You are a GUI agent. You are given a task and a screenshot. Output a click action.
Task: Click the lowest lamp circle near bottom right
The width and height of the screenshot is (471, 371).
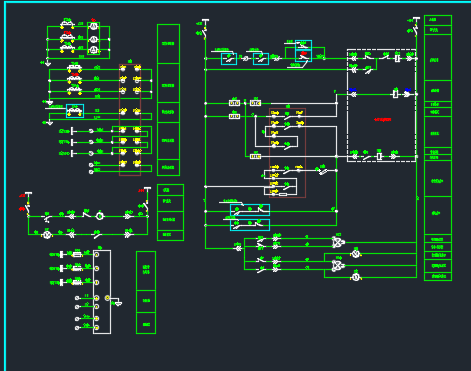(x=356, y=277)
